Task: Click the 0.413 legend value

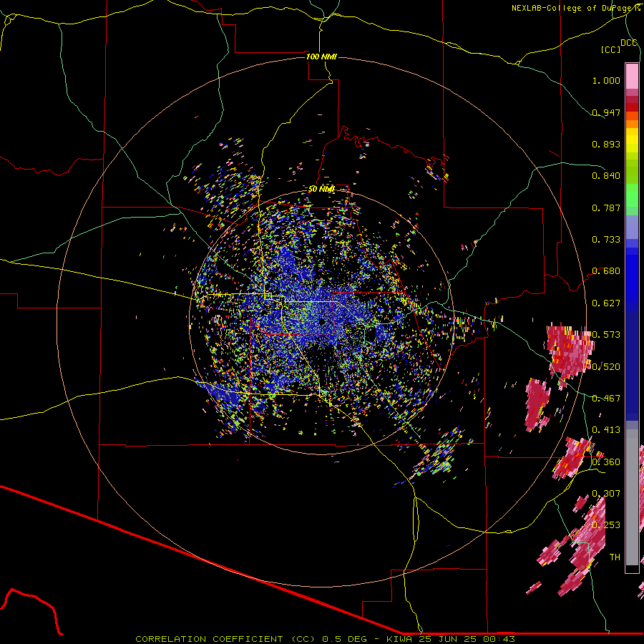Action: click(x=606, y=430)
